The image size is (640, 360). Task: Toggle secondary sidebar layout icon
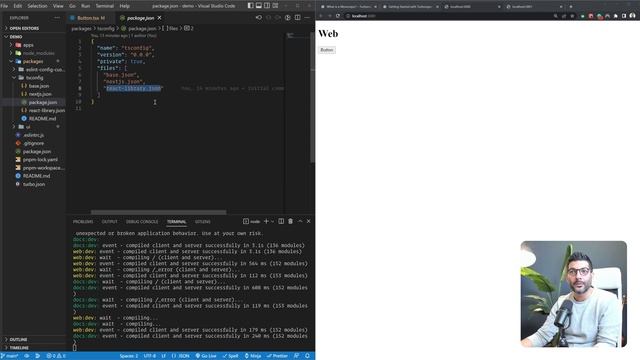(x=267, y=6)
